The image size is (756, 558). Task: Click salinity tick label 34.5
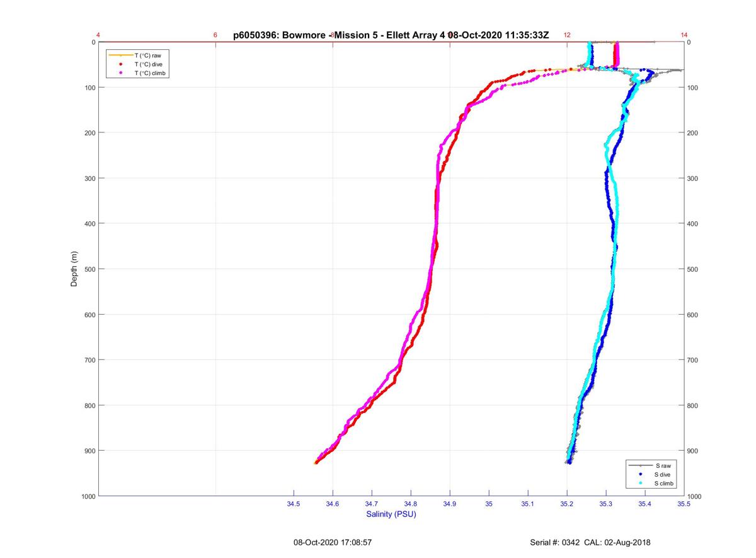[294, 504]
